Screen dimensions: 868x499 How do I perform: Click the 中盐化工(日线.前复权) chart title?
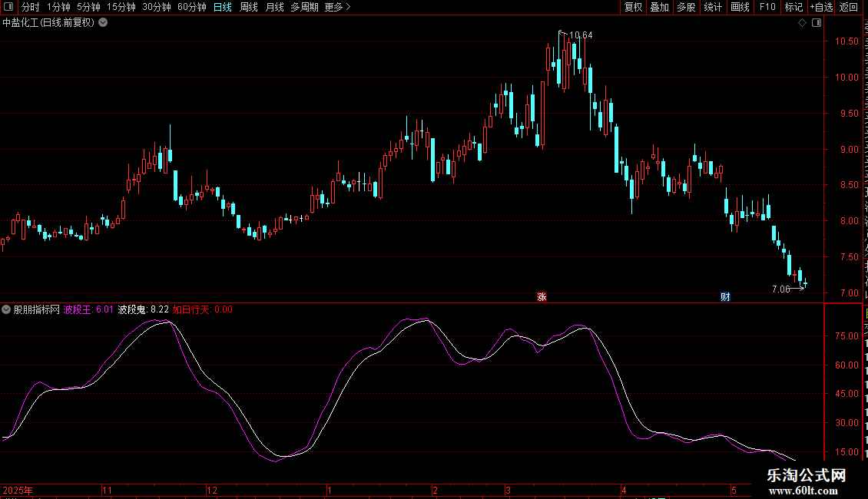[x=48, y=23]
